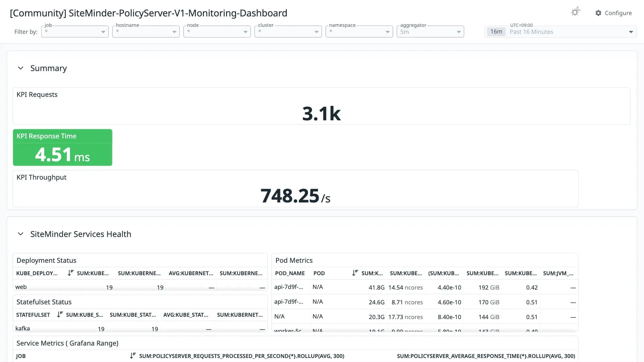The width and height of the screenshot is (644, 362).
Task: Click the 16m time range badge
Action: (x=496, y=32)
